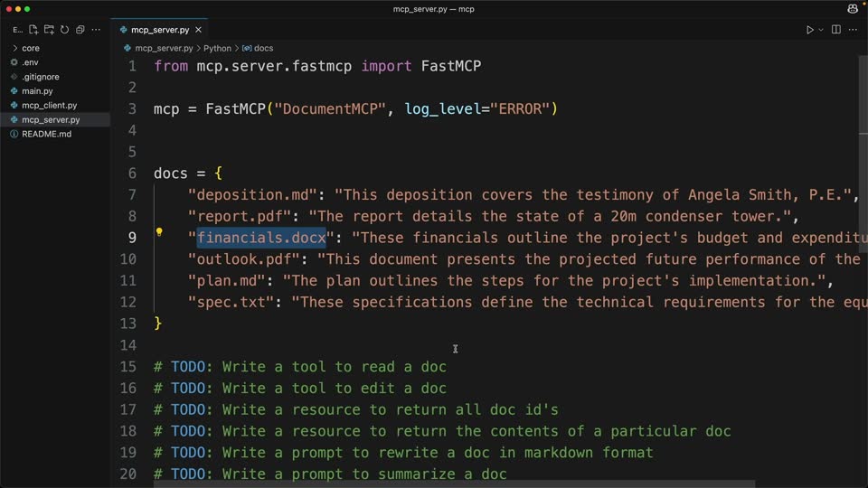
Task: Open Explorer views and more actions menu
Action: [96, 29]
